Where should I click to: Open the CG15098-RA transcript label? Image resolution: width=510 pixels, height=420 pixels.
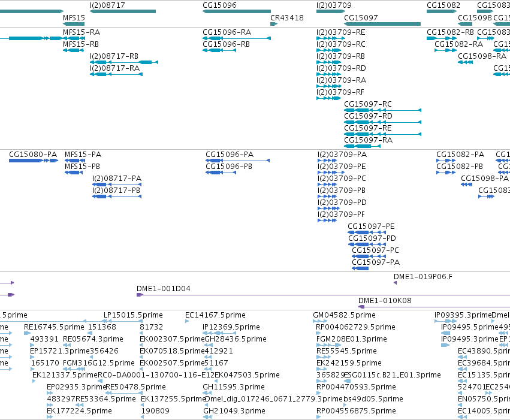pyautogui.click(x=482, y=56)
